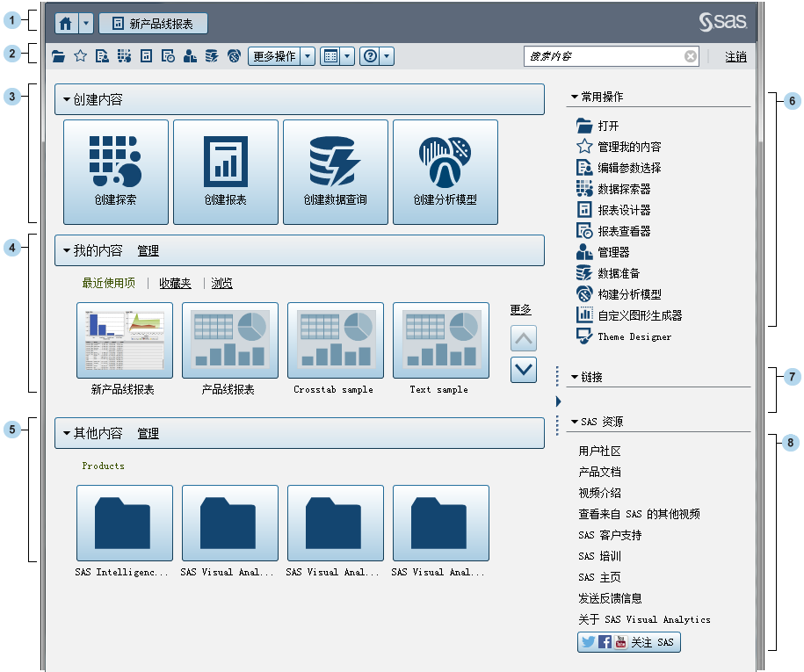Select the 构建分析模型 toolbar icon
The image size is (804, 672).
click(233, 55)
